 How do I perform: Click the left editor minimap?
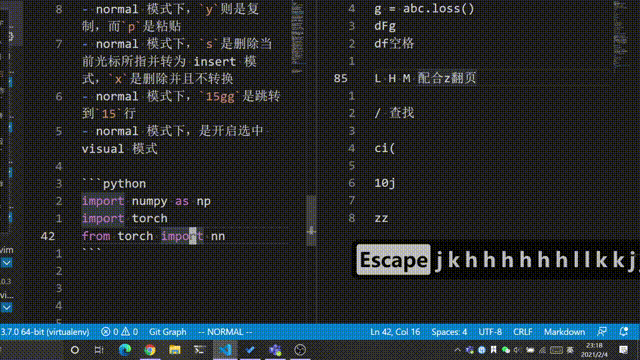click(x=298, y=37)
